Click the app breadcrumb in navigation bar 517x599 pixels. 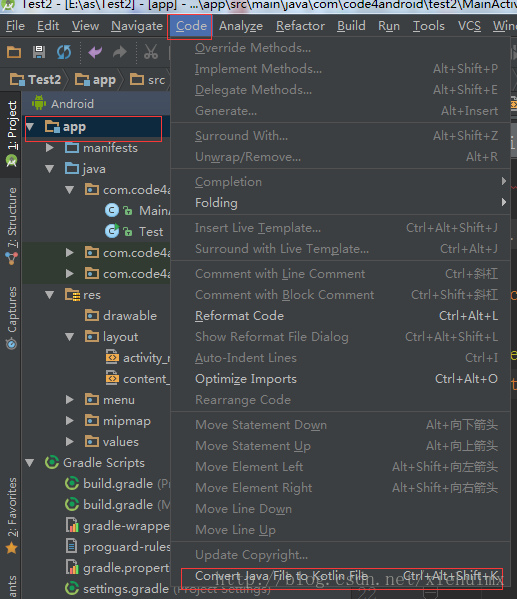point(96,80)
